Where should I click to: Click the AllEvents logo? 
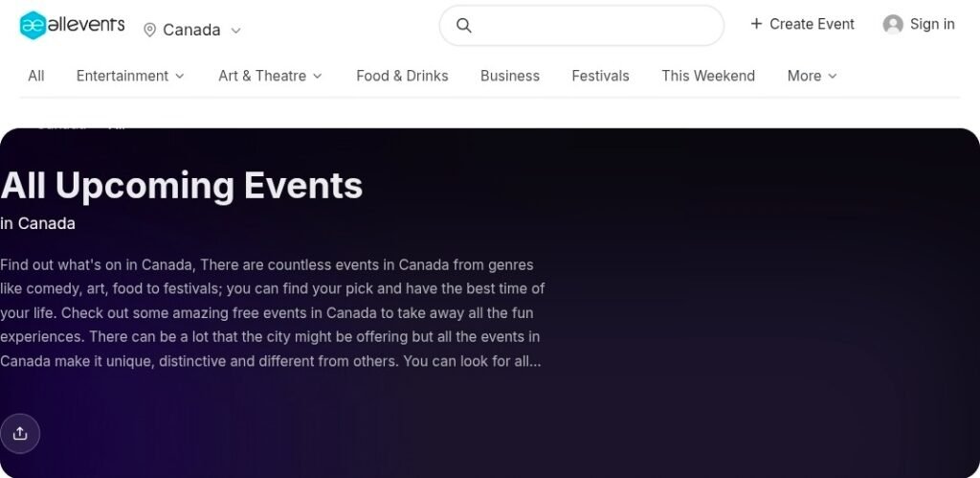(x=72, y=25)
